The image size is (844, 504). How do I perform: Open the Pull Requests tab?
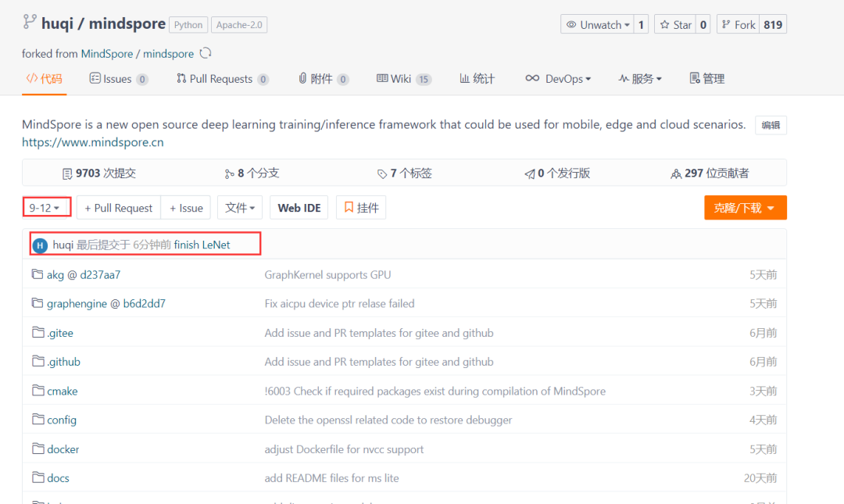[222, 79]
